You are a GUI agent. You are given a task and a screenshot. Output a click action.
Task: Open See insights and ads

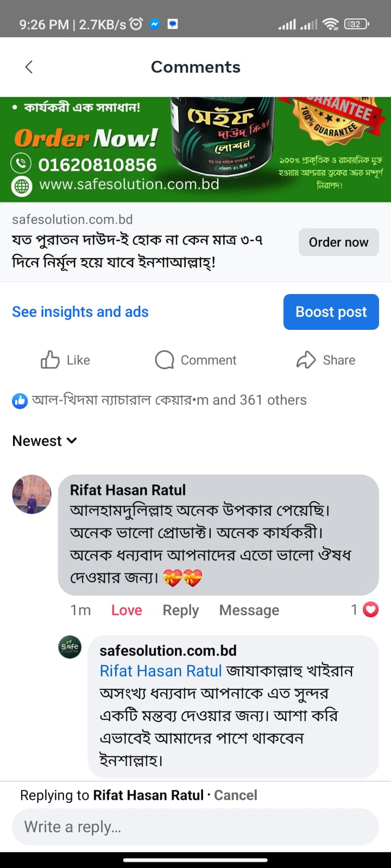tap(80, 312)
